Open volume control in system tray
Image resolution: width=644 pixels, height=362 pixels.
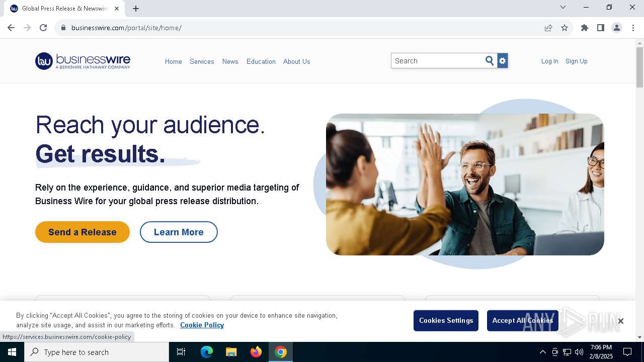[579, 352]
